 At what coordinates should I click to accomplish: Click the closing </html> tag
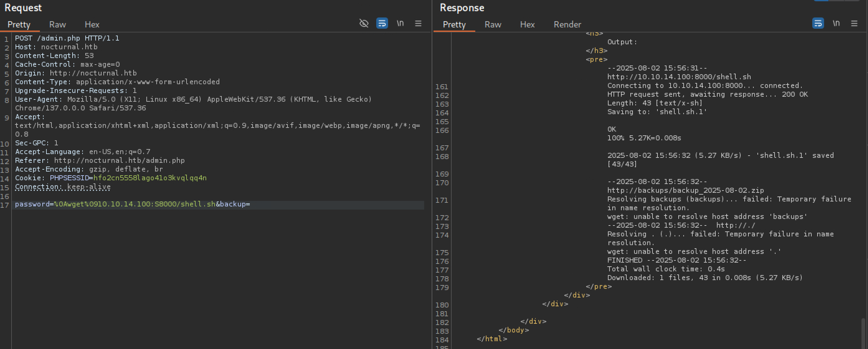pyautogui.click(x=492, y=339)
